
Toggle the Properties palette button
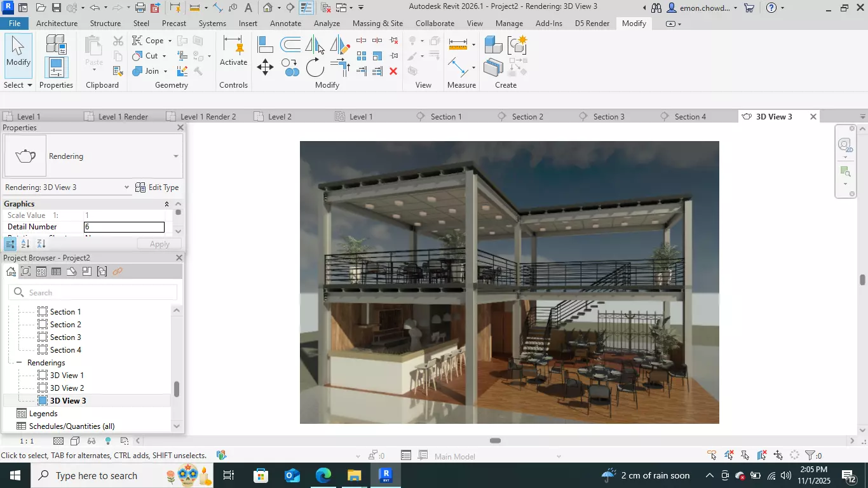56,68
